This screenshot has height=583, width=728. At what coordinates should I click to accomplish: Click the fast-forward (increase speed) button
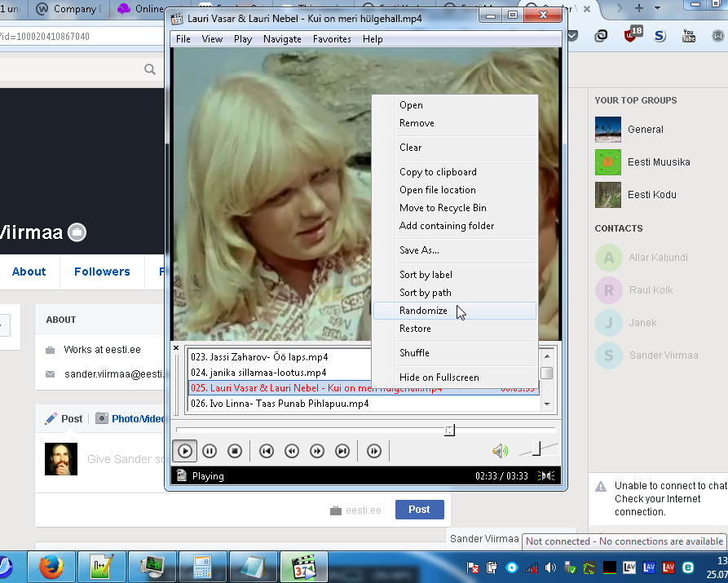pos(317,451)
